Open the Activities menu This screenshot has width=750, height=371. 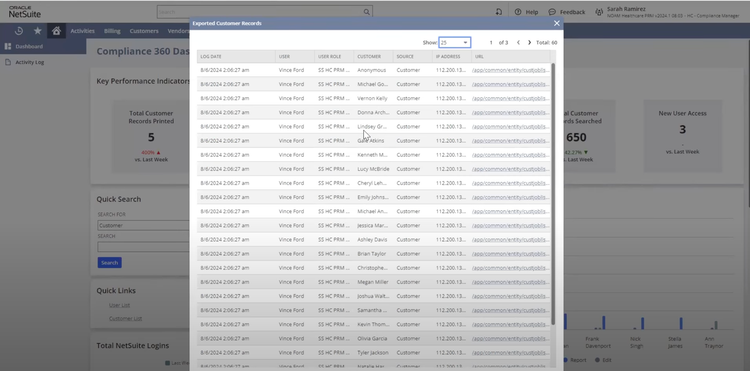[x=83, y=31]
